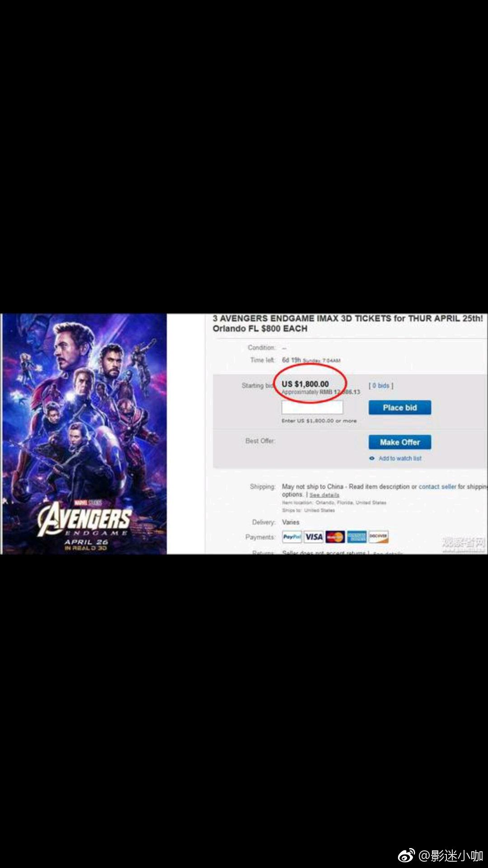The image size is (488, 868).
Task: Click the PayPal payment icon
Action: 292,537
